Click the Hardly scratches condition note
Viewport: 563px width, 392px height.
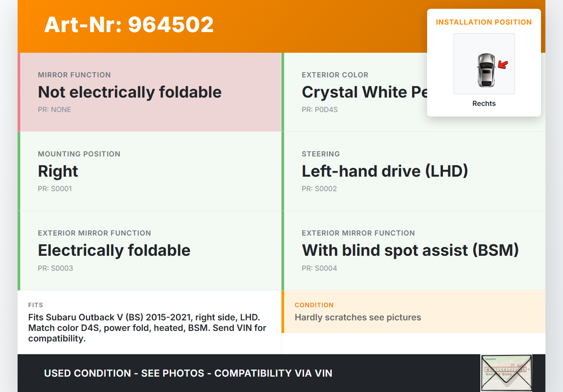358,317
